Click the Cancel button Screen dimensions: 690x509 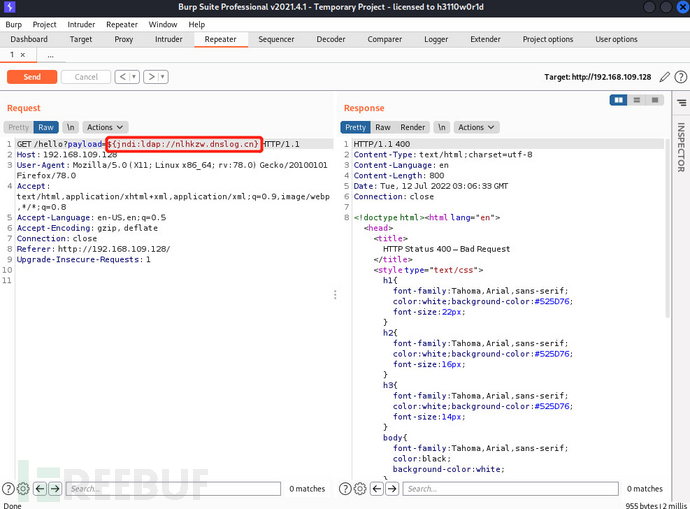(x=86, y=77)
